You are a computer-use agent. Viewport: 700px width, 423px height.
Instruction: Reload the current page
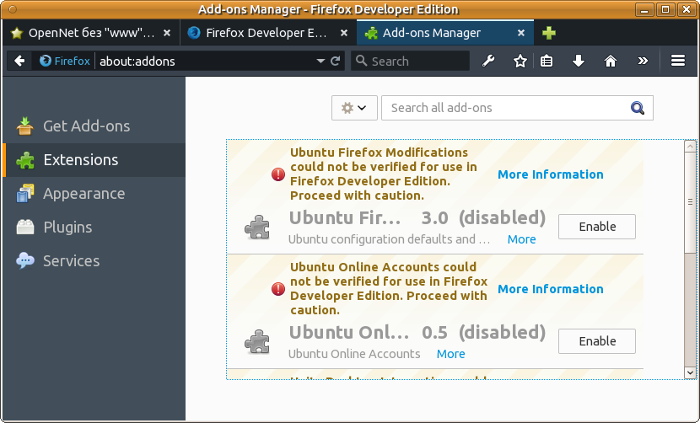336,61
